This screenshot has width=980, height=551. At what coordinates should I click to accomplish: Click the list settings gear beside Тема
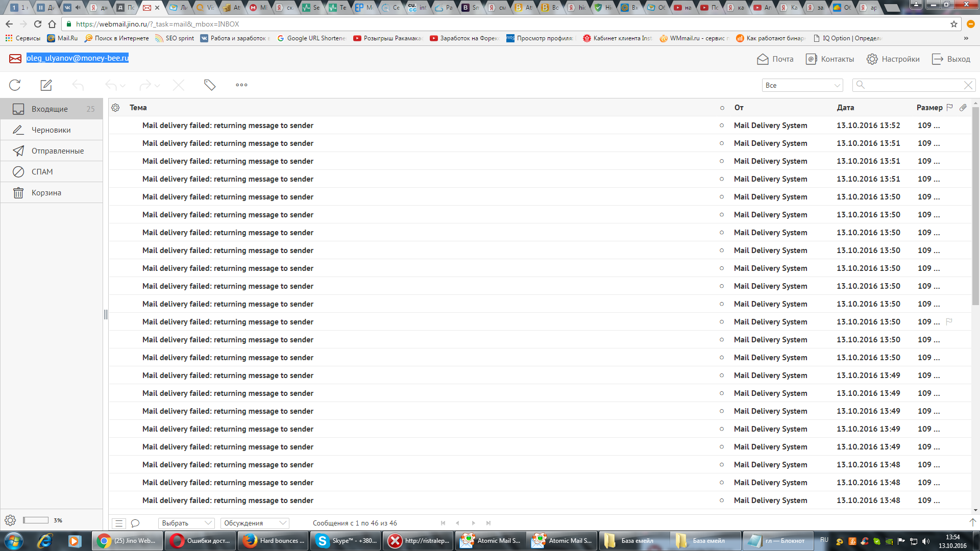[x=115, y=108]
